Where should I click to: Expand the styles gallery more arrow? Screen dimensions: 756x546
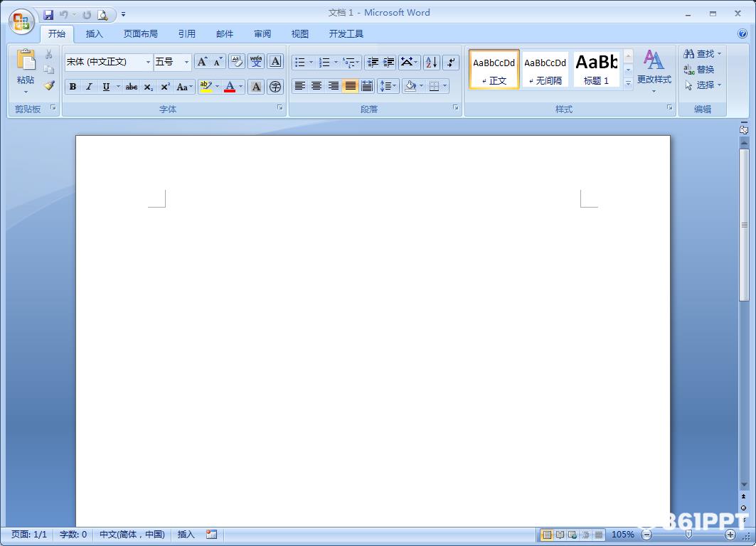point(628,83)
